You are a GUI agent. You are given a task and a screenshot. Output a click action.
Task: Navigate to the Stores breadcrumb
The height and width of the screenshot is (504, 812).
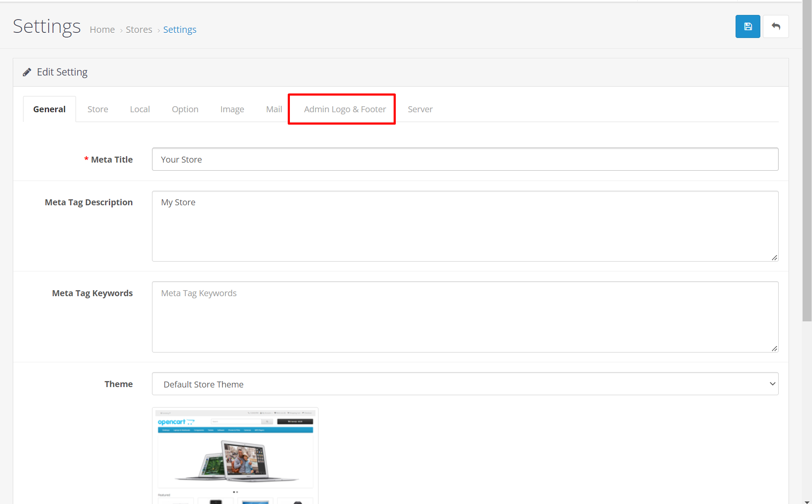pos(139,29)
